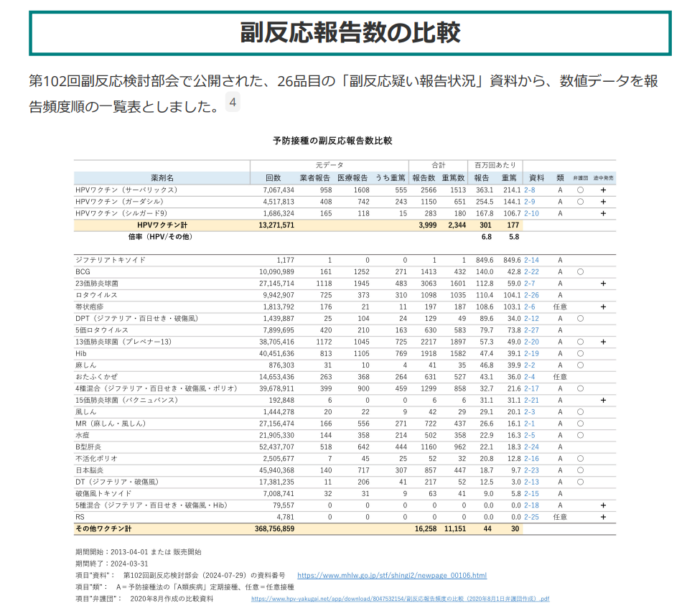Image resolution: width=692 pixels, height=616 pixels.
Task: Click document link 2-14 for ジフテリアトキソイド
Action: [531, 260]
